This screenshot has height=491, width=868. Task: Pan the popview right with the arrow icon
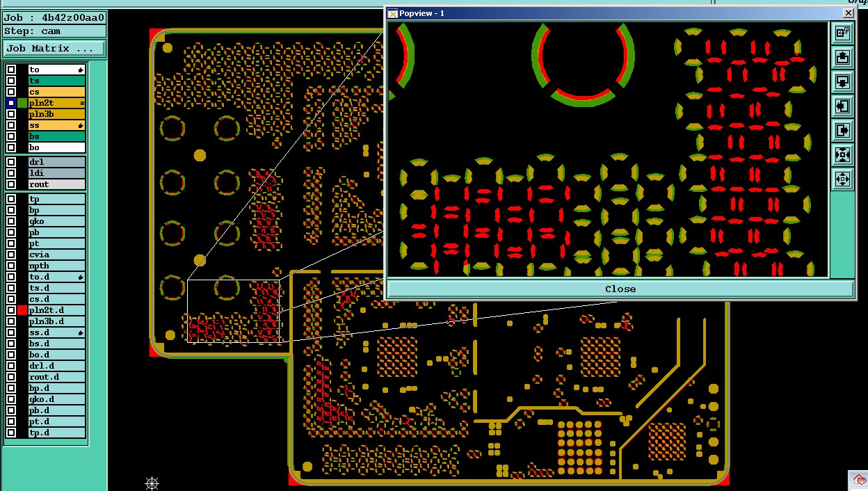click(x=842, y=130)
